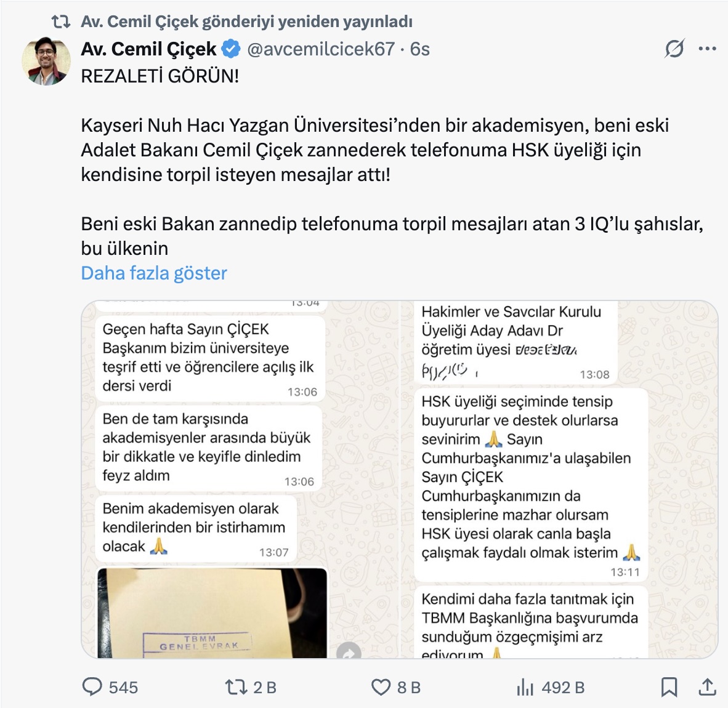Click the share upload icon
Viewport: 728px width, 708px height.
pyautogui.click(x=708, y=686)
